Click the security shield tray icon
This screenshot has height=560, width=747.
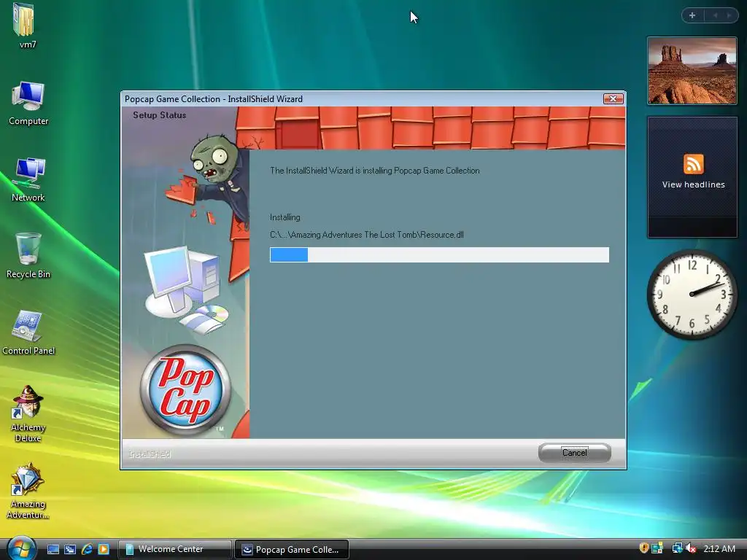tap(643, 548)
